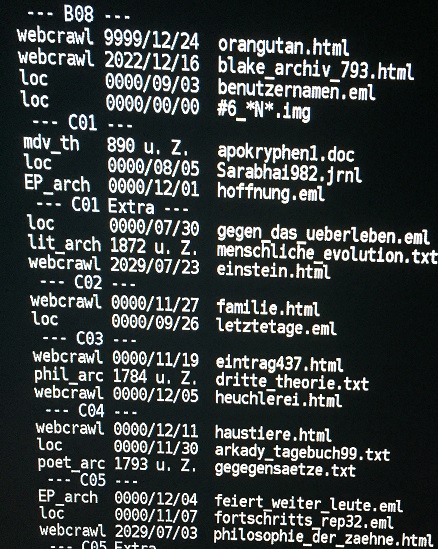The image size is (438, 549).
Task: Select blake_archiv_793.html in the list
Action: pos(315,69)
